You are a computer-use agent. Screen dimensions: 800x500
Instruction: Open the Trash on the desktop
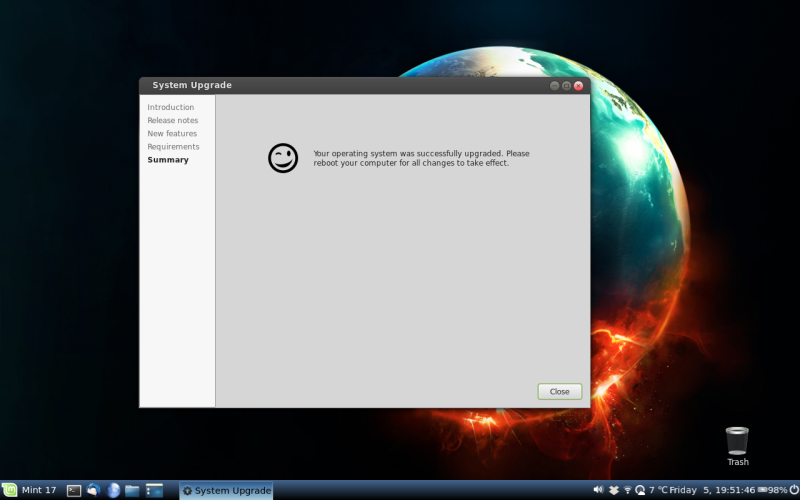click(737, 444)
